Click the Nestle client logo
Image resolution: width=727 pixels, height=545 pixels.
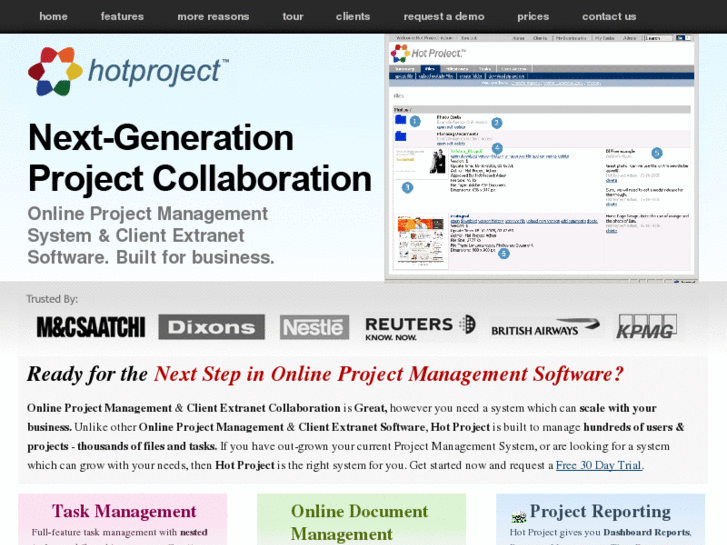pos(314,327)
